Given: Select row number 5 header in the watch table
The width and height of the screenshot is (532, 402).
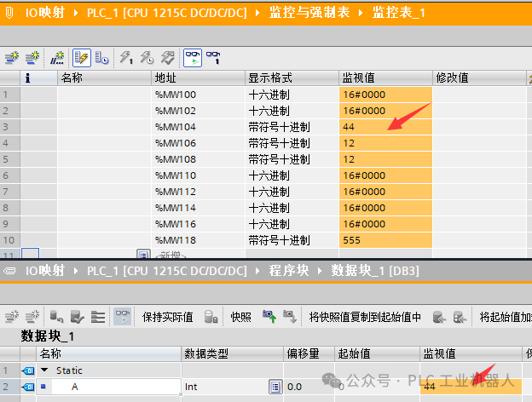Looking at the screenshot, I should click(x=10, y=159).
